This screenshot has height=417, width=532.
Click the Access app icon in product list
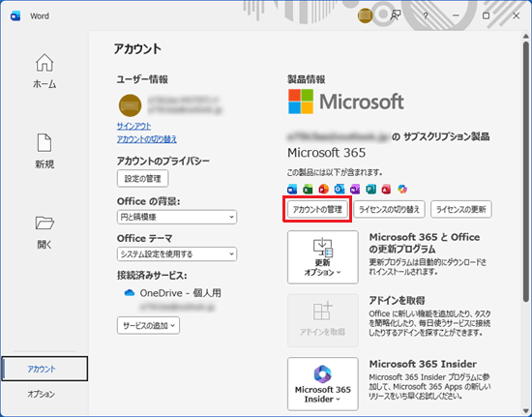point(387,189)
